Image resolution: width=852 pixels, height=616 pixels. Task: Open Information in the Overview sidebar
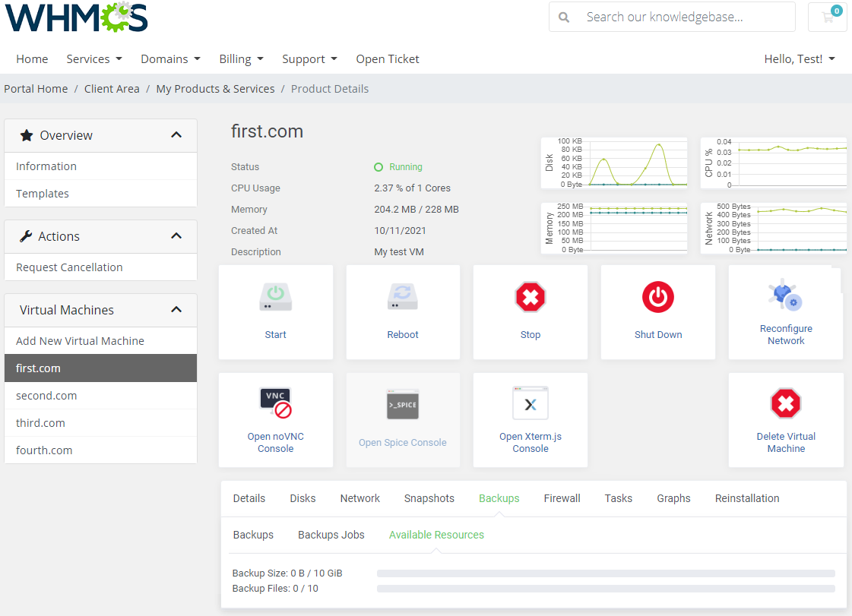click(x=100, y=166)
